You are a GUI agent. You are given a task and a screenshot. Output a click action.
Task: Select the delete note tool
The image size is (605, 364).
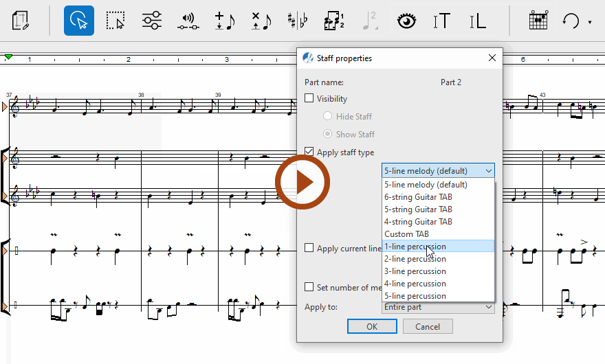point(261,21)
